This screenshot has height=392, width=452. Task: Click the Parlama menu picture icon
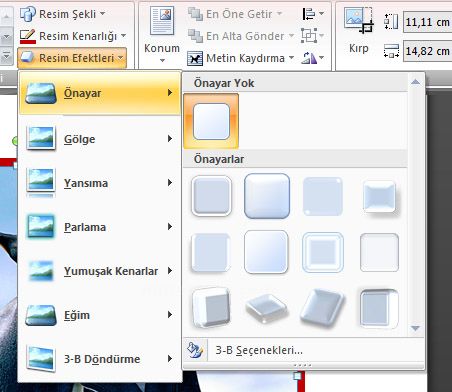41,226
